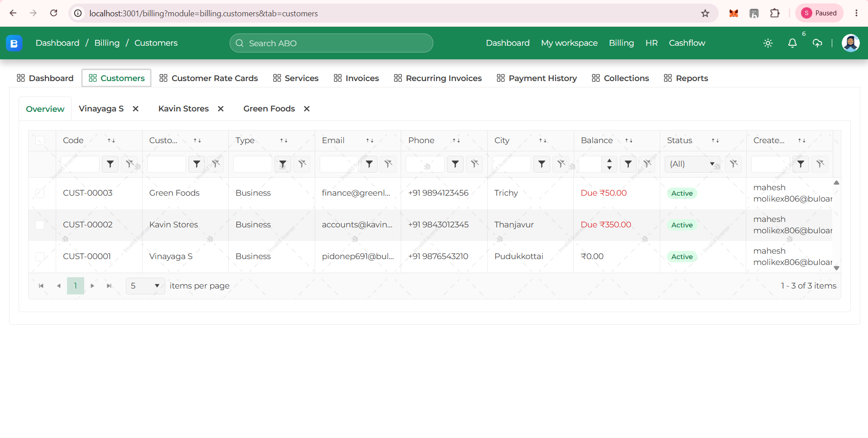Apply the filter on the Code column

110,164
